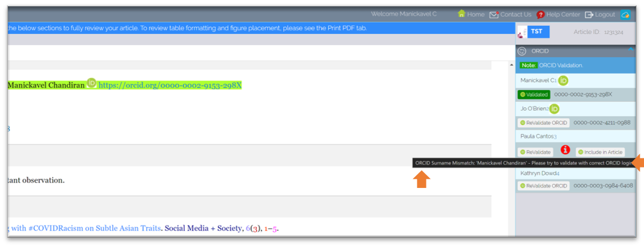Open the orcid.org profile link
This screenshot has height=247, width=644.
pyautogui.click(x=170, y=85)
